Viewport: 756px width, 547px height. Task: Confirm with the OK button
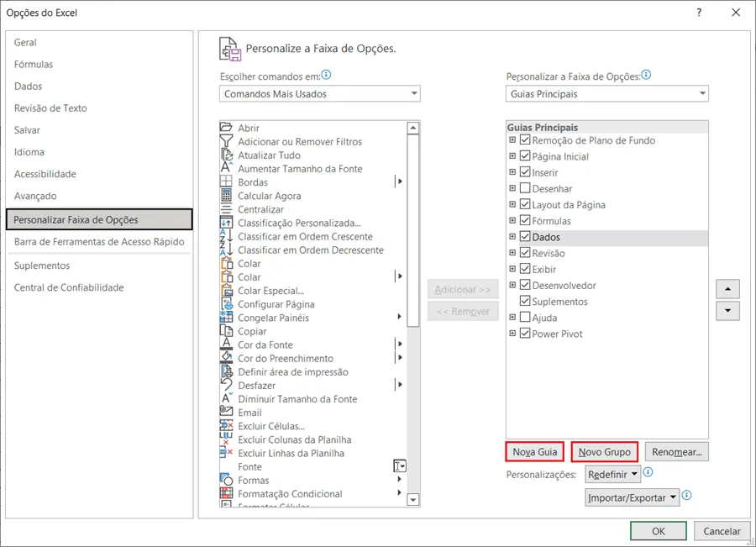[x=659, y=531]
